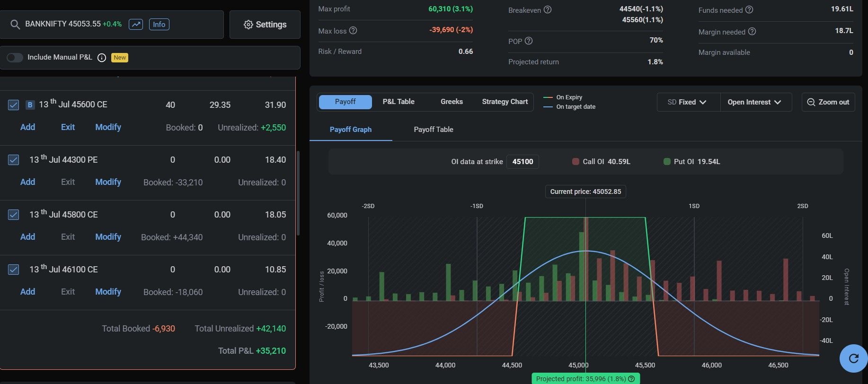The image size is (868, 384).
Task: Click the Zoom out button
Action: (x=828, y=102)
